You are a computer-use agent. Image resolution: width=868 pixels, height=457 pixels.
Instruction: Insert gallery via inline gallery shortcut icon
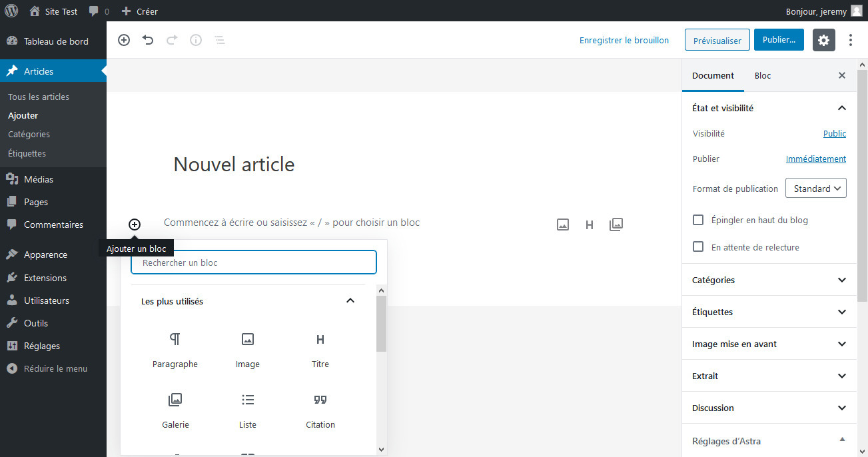(x=616, y=225)
